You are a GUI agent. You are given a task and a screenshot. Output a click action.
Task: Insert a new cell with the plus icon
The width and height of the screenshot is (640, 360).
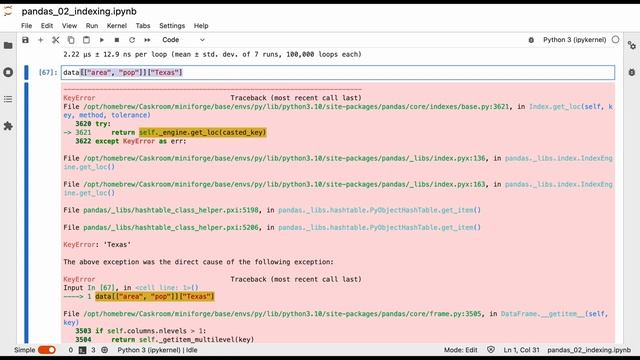point(40,40)
